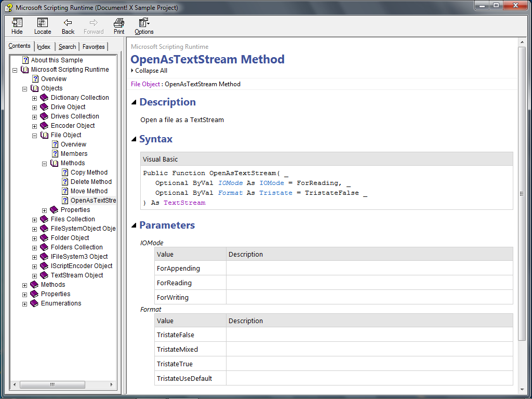Click the TristateMixed value cell
532x399 pixels.
(x=190, y=349)
